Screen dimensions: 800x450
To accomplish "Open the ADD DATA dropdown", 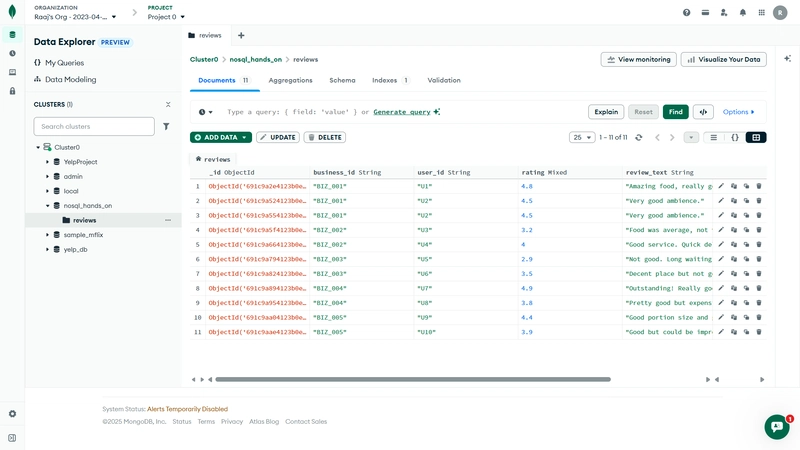I will tap(221, 137).
